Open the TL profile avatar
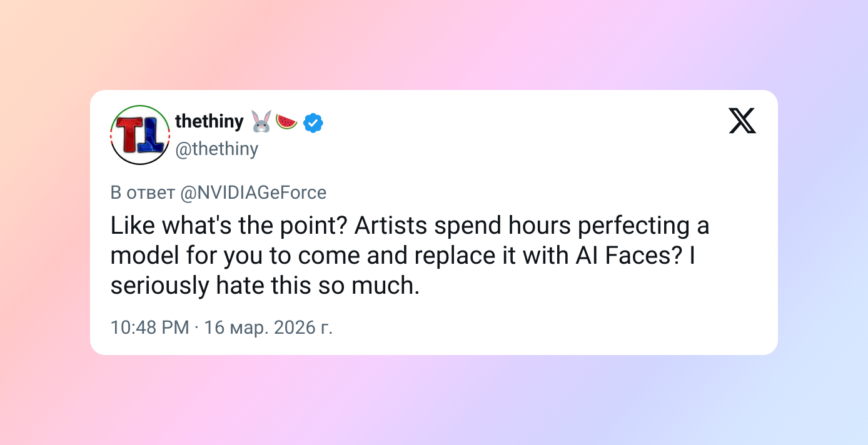This screenshot has width=868, height=445. (x=140, y=135)
